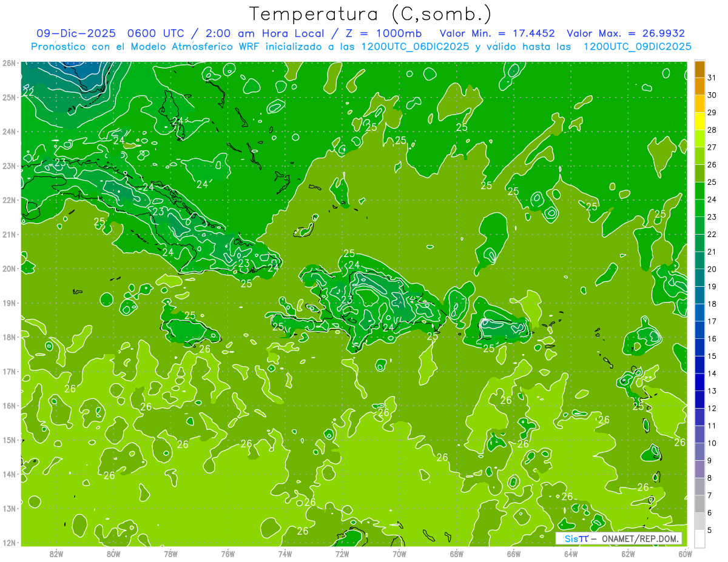Click the "72W" longitude axis label
The width and height of the screenshot is (728, 562).
coord(342,553)
